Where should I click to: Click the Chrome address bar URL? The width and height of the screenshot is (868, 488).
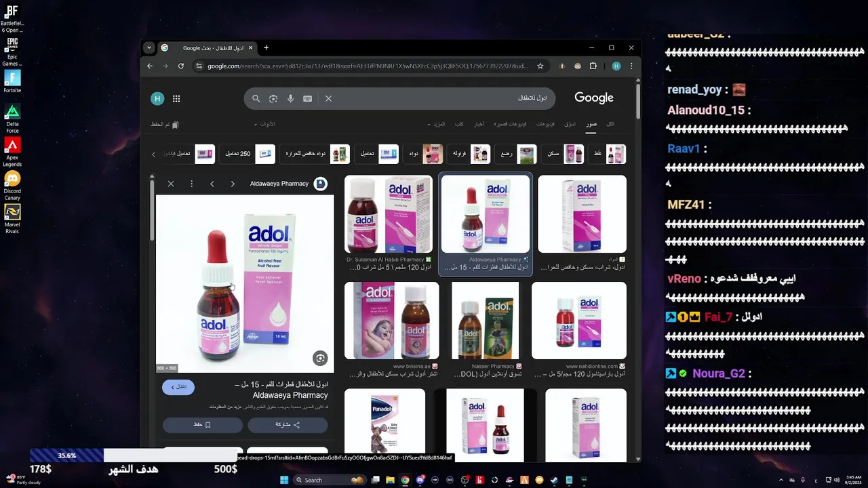[367, 66]
